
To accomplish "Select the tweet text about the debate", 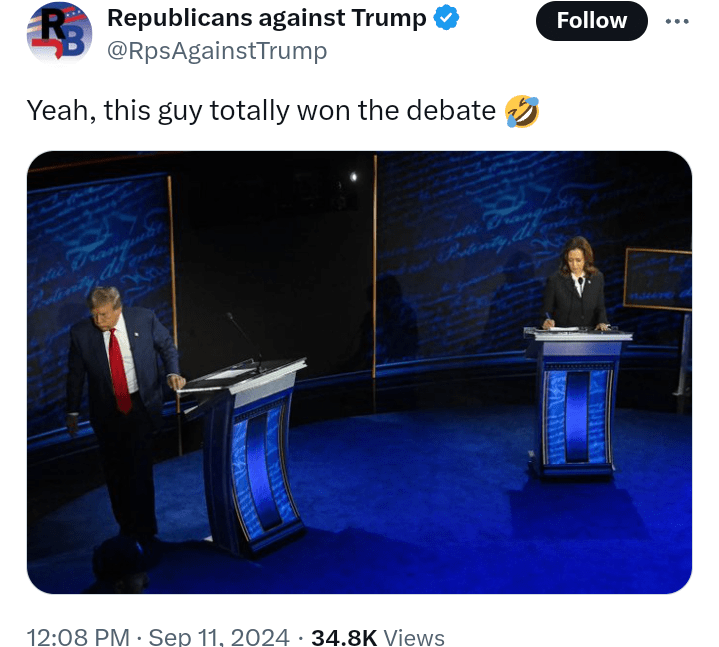I will click(261, 111).
